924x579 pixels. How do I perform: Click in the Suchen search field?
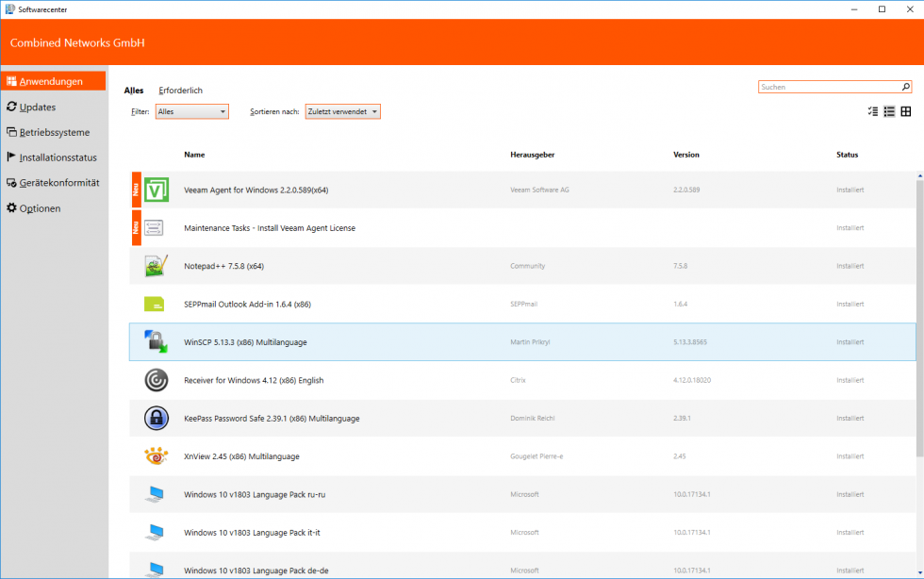(x=828, y=87)
